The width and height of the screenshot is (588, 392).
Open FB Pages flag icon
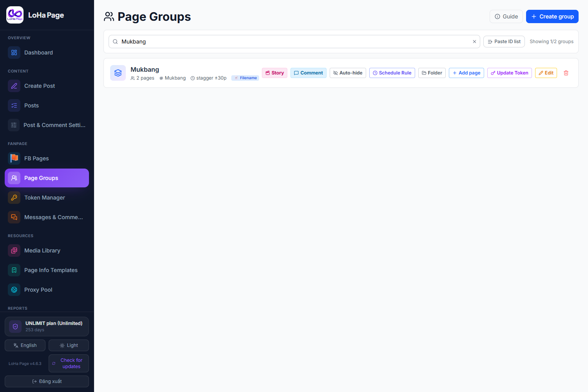click(14, 158)
